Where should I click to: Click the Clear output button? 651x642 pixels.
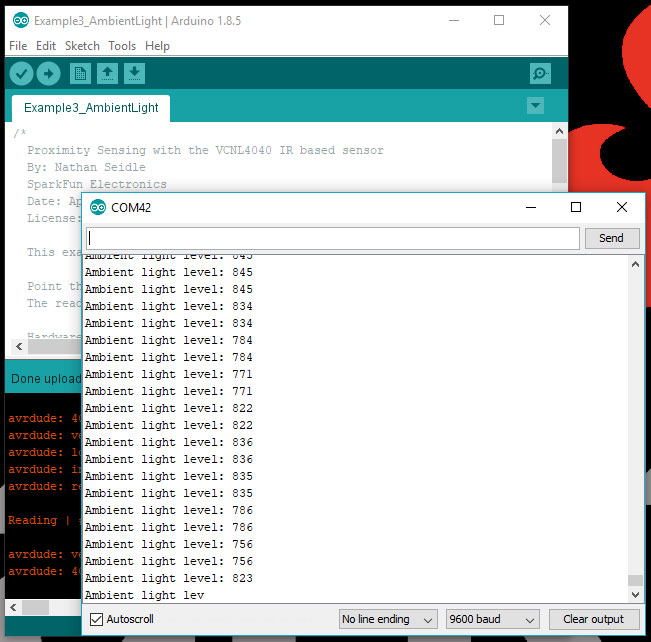pos(594,619)
